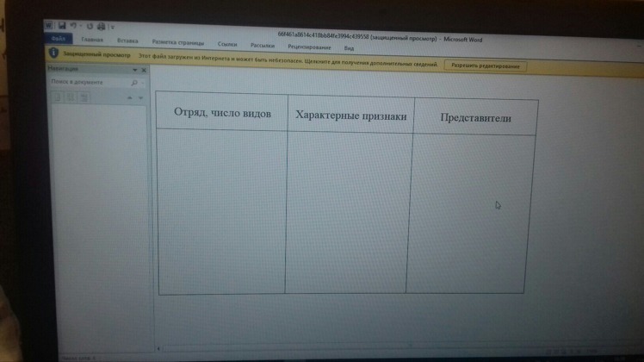The height and width of the screenshot is (362, 644).
Task: Browse headings view in navigation pane
Action: tap(58, 97)
